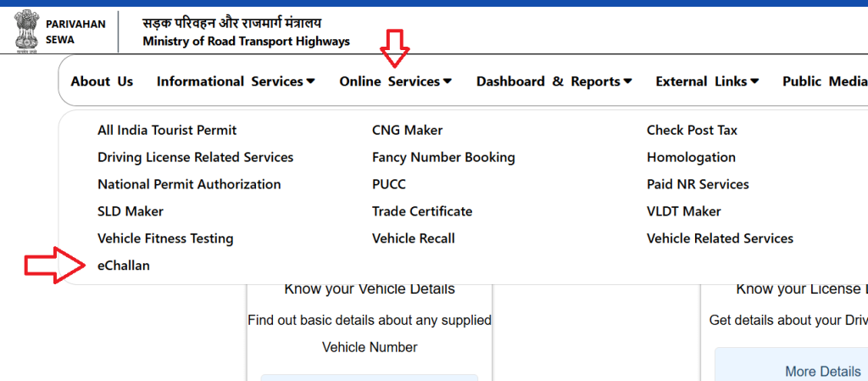This screenshot has height=381, width=868.
Task: Select the Homologation option
Action: click(x=691, y=157)
